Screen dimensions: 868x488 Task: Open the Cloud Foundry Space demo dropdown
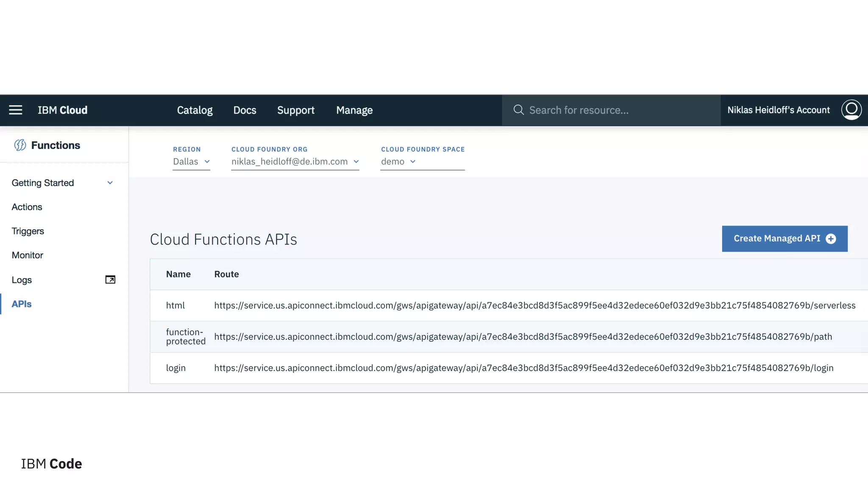click(x=398, y=162)
